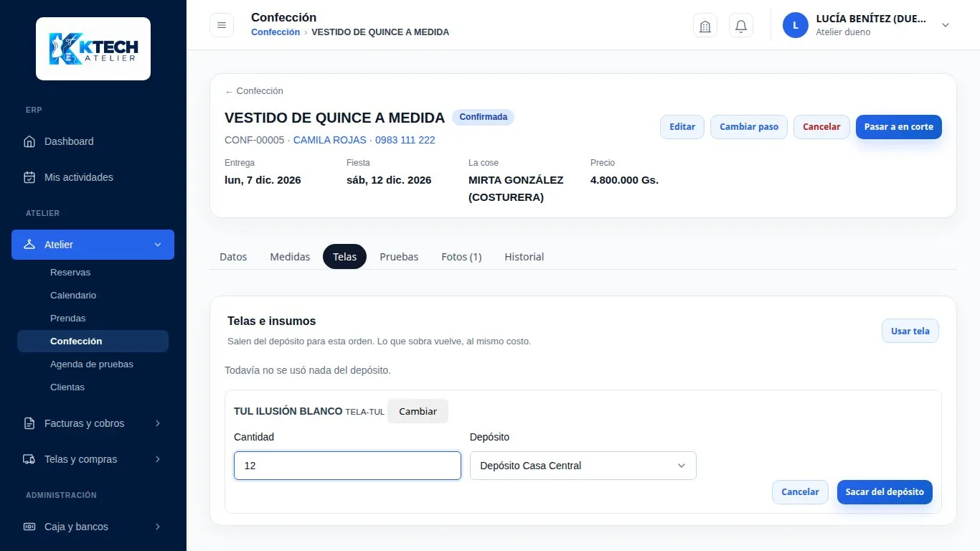The image size is (980, 551).
Task: Switch to the Medidas tab
Action: tap(290, 257)
